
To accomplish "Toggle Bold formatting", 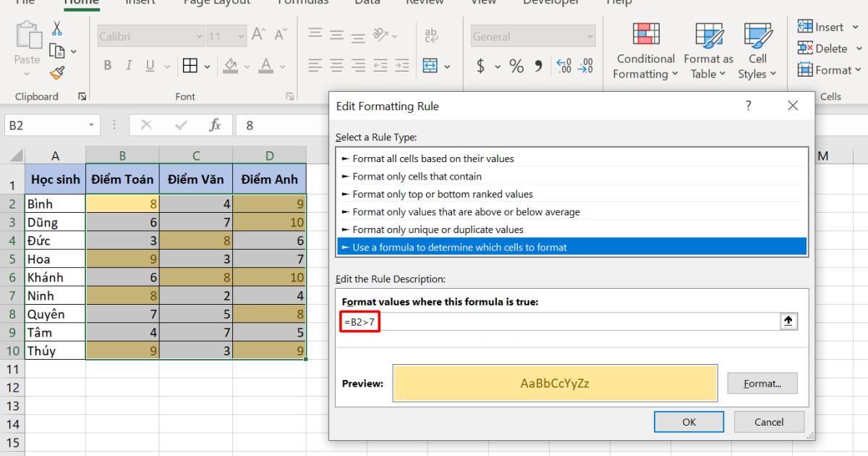I will 107,65.
